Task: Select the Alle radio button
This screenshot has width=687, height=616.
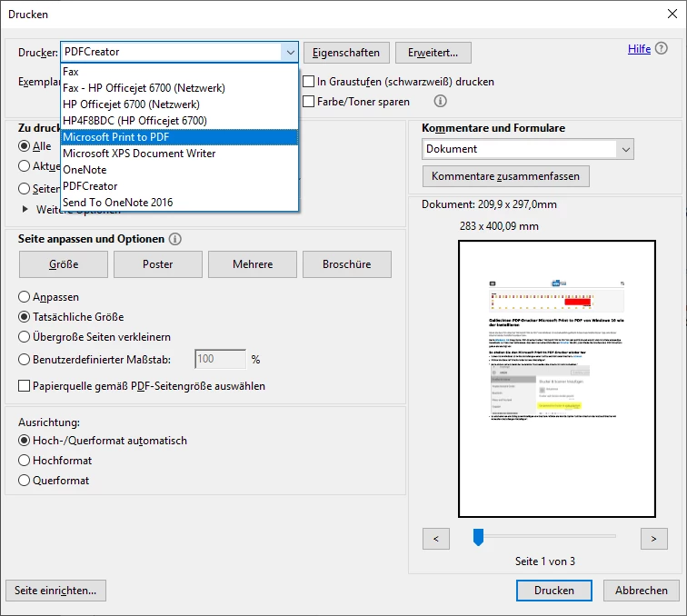Action: click(25, 146)
